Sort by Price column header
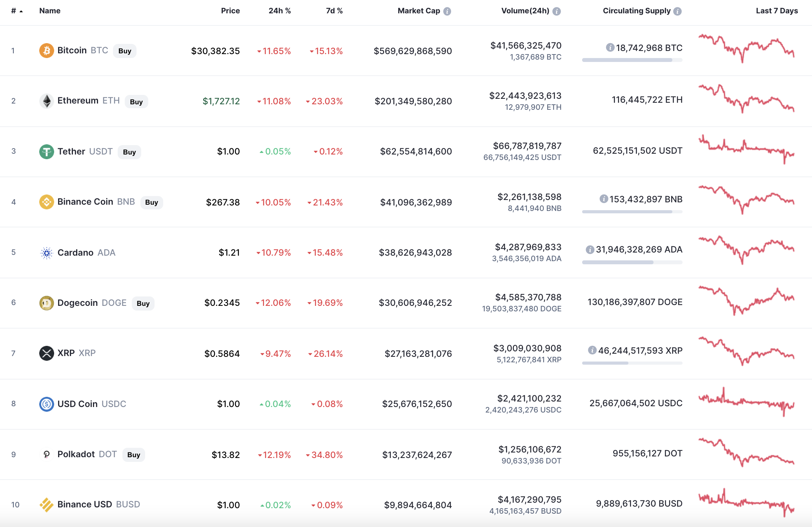 tap(230, 11)
